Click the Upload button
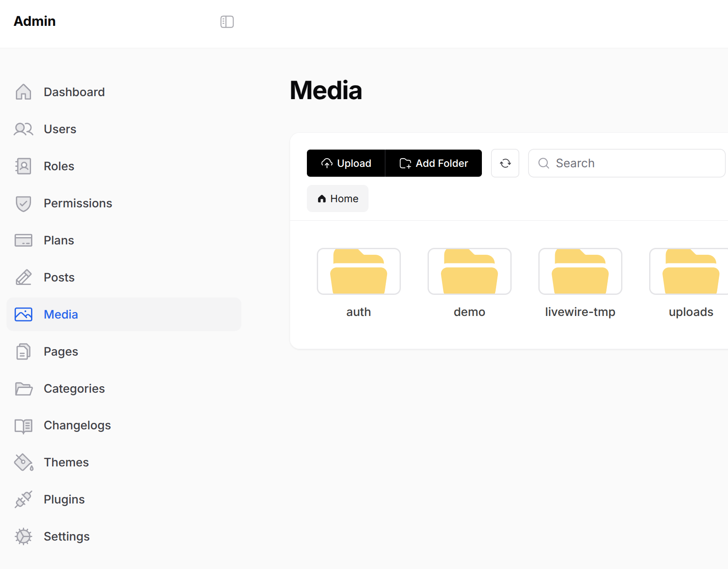Screen dimensions: 728x569 pyautogui.click(x=346, y=163)
